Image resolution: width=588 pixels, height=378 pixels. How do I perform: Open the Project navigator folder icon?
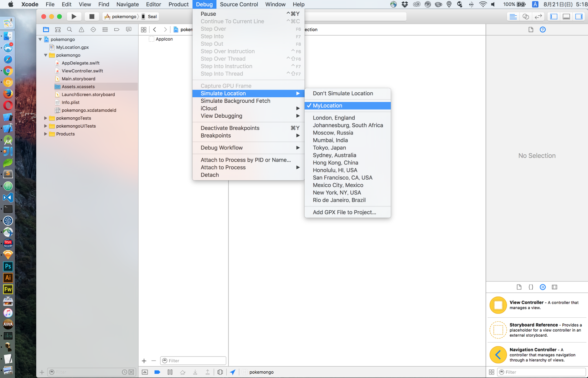click(46, 30)
